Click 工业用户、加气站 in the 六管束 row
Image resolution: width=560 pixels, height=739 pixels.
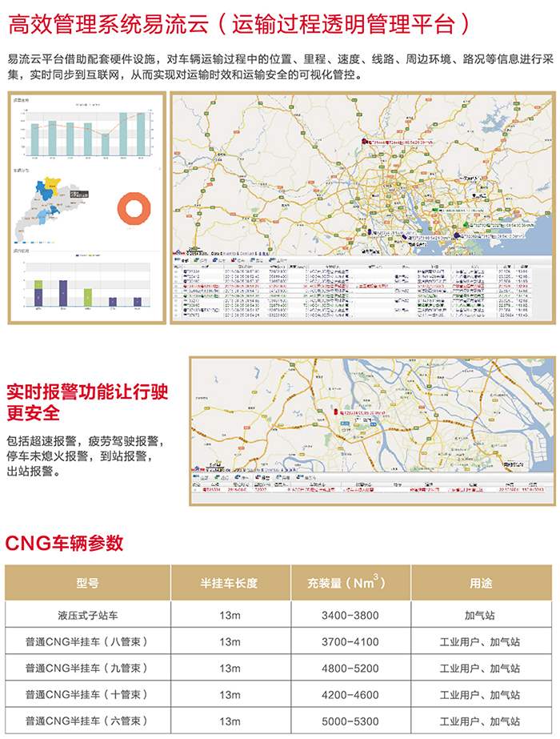tap(480, 721)
